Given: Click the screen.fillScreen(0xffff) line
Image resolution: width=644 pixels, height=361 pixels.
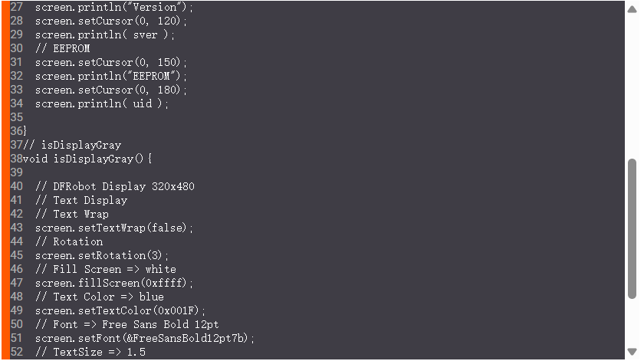Looking at the screenshot, I should click(x=114, y=283).
